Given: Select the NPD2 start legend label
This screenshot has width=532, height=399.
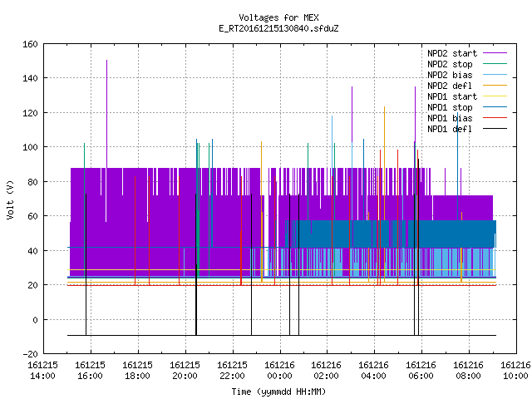Looking at the screenshot, I should point(452,53).
